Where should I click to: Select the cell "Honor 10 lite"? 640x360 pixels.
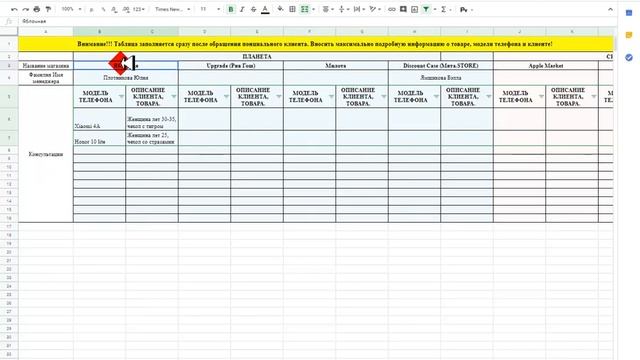point(100,138)
